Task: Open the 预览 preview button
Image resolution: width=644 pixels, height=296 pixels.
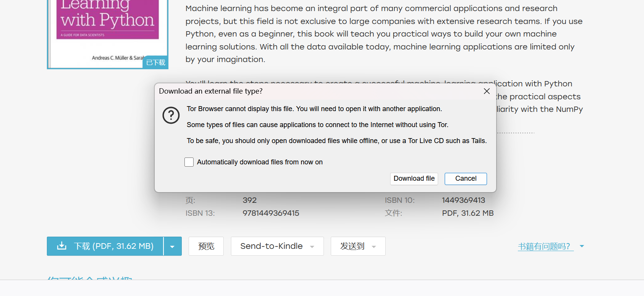Action: (x=206, y=246)
